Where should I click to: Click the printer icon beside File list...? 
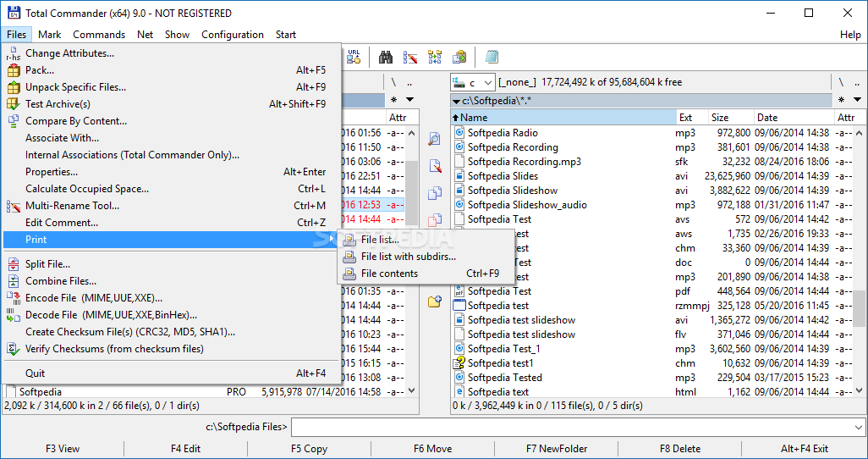click(349, 240)
